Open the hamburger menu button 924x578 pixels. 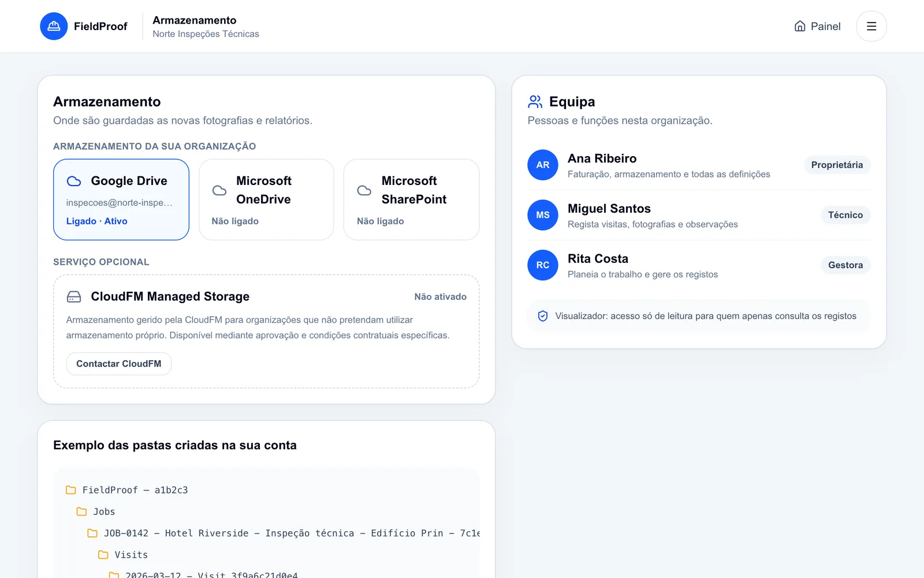tap(871, 26)
